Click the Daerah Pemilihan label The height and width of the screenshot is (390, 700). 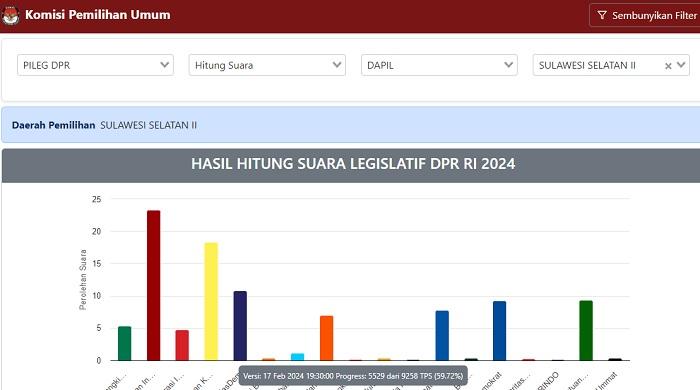[54, 125]
